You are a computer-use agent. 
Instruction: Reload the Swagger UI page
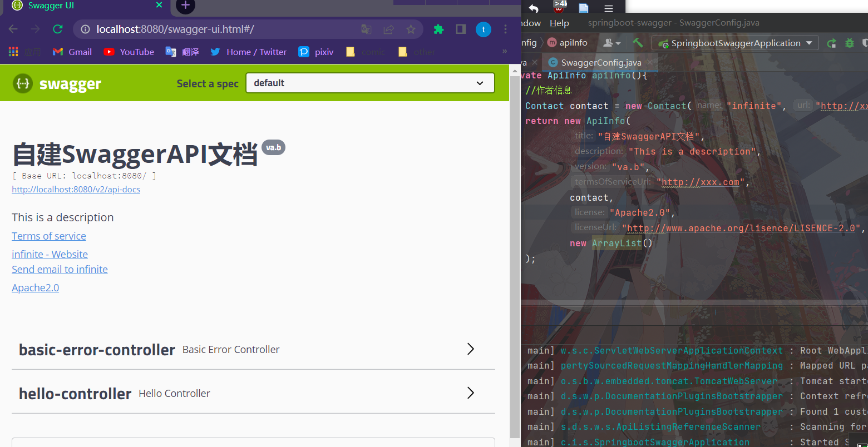pyautogui.click(x=57, y=29)
